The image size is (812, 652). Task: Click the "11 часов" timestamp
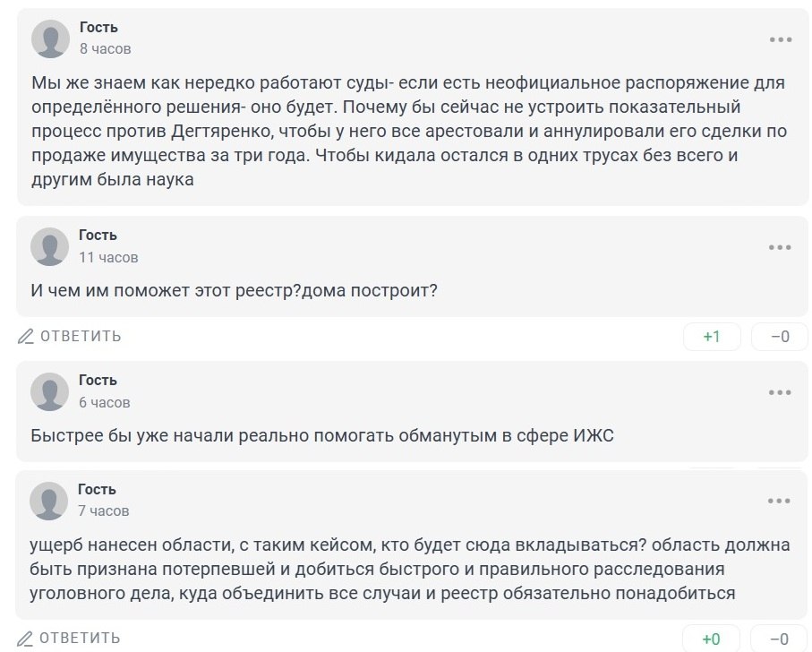(108, 257)
